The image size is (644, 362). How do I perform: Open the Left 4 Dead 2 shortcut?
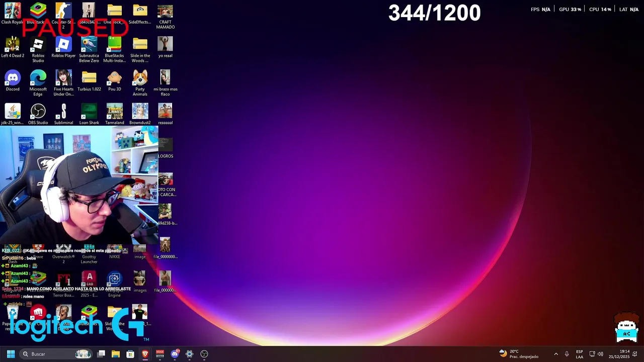pyautogui.click(x=13, y=48)
